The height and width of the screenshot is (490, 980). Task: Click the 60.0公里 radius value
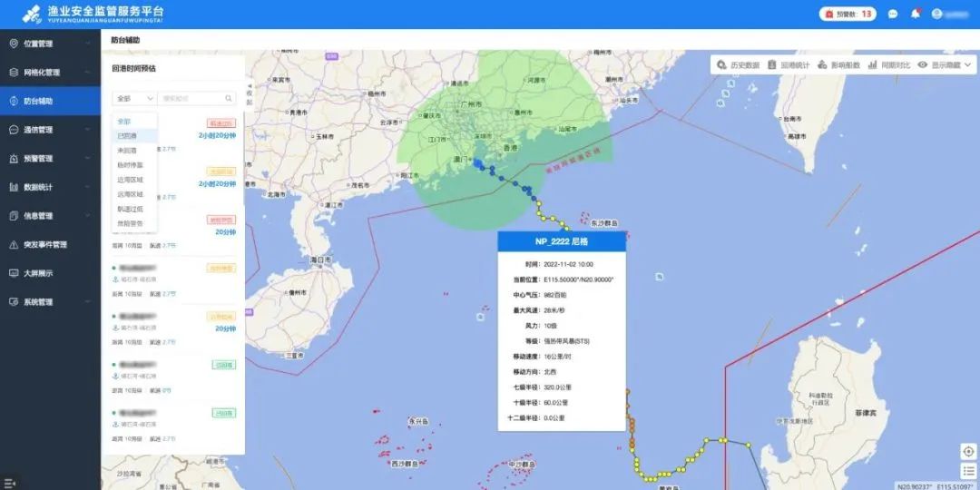(x=555, y=403)
